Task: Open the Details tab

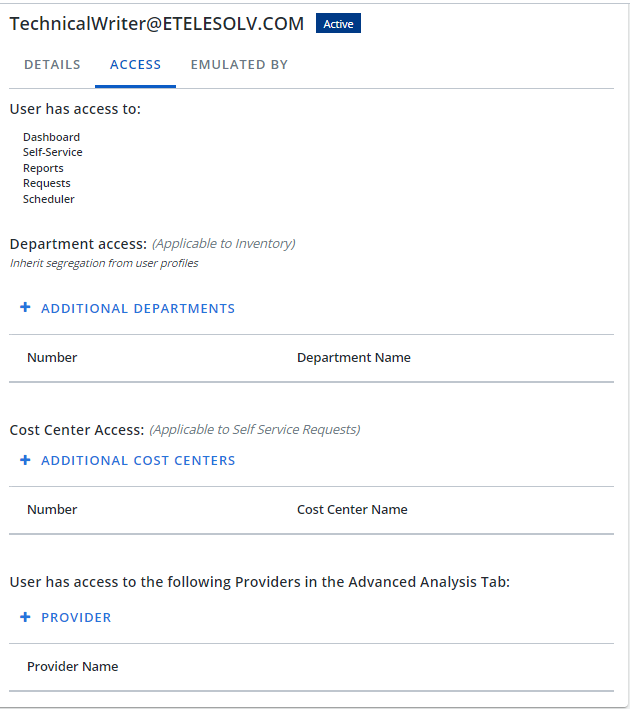Action: coord(52,65)
